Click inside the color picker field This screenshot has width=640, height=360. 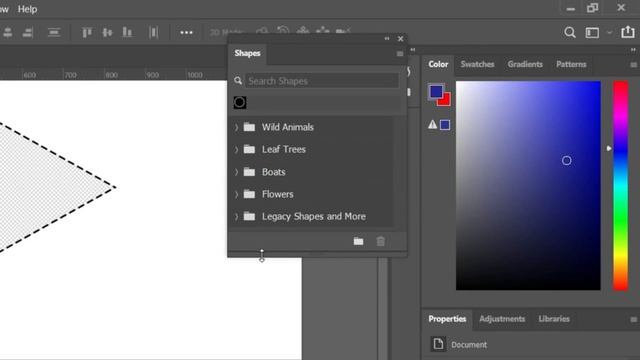pos(528,186)
